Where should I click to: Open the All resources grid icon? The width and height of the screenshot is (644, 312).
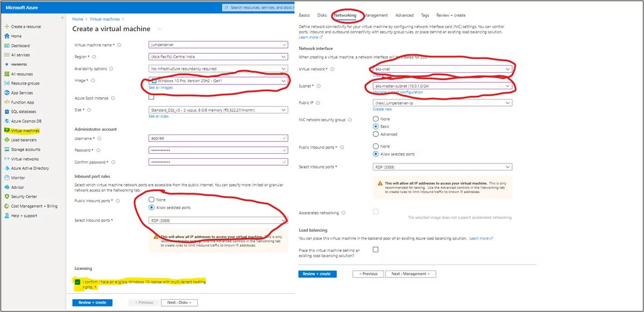pyautogui.click(x=6, y=74)
